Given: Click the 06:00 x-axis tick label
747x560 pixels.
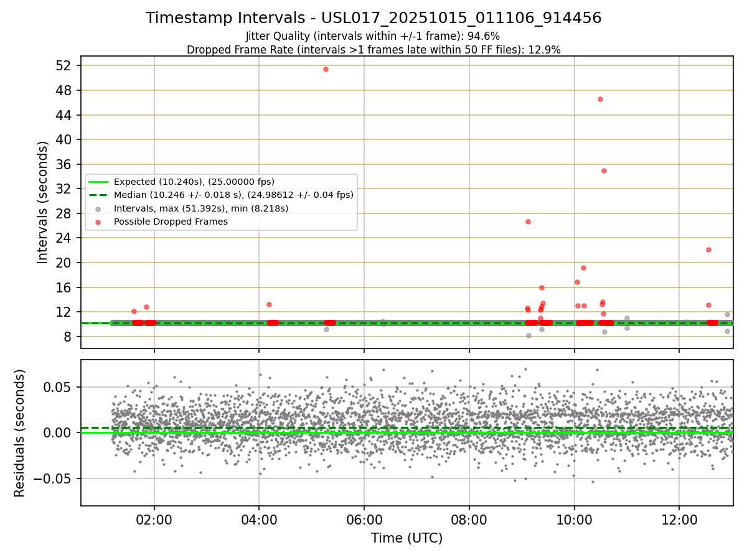Looking at the screenshot, I should [364, 520].
